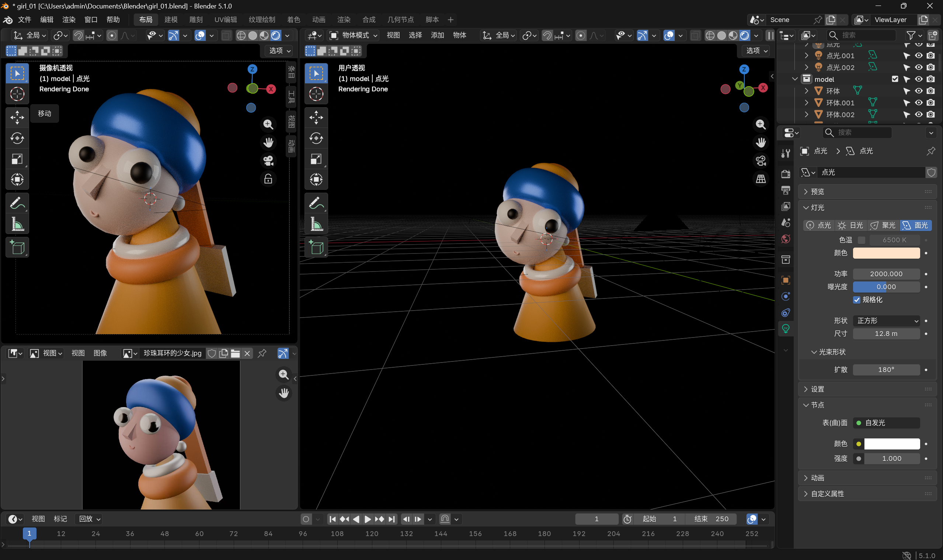Select the Annotate tool in left viewport

(17, 204)
